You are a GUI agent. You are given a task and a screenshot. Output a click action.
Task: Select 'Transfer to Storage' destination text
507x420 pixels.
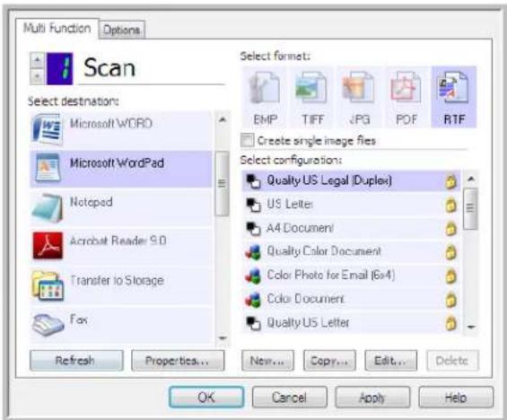click(117, 280)
